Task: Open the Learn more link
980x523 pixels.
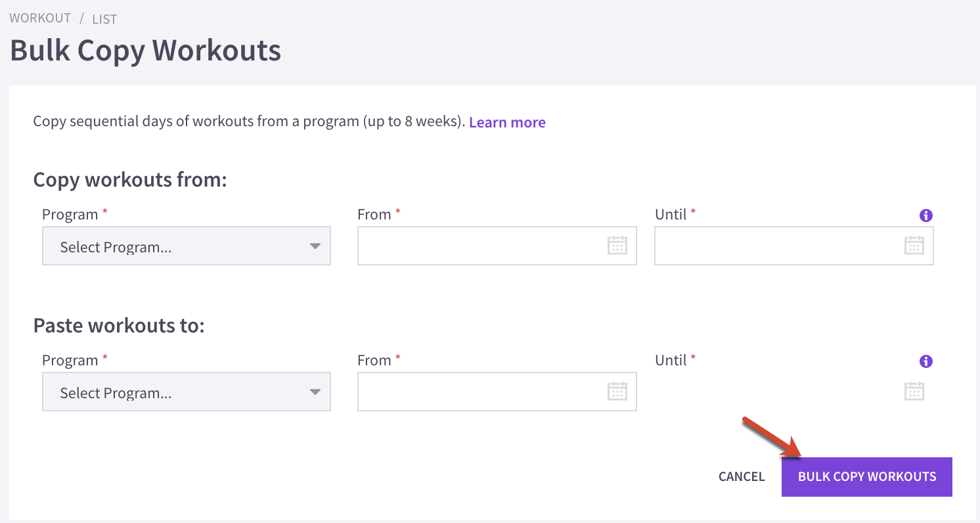Action: (x=507, y=122)
